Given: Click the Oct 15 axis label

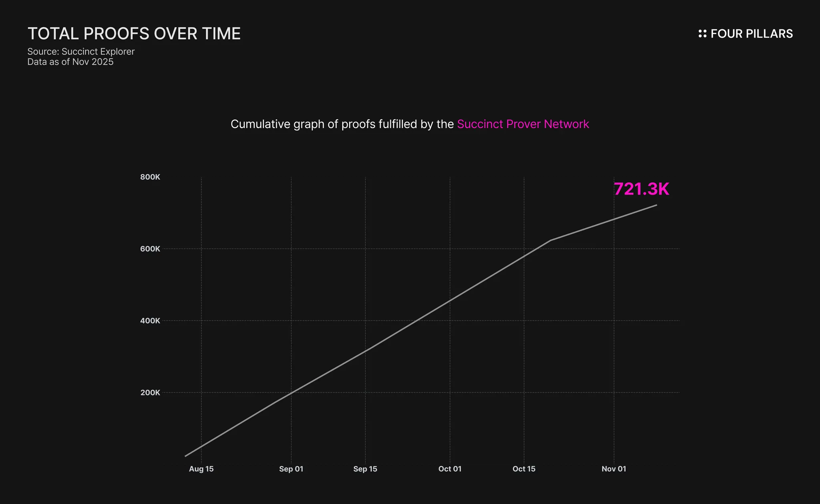Looking at the screenshot, I should [524, 469].
